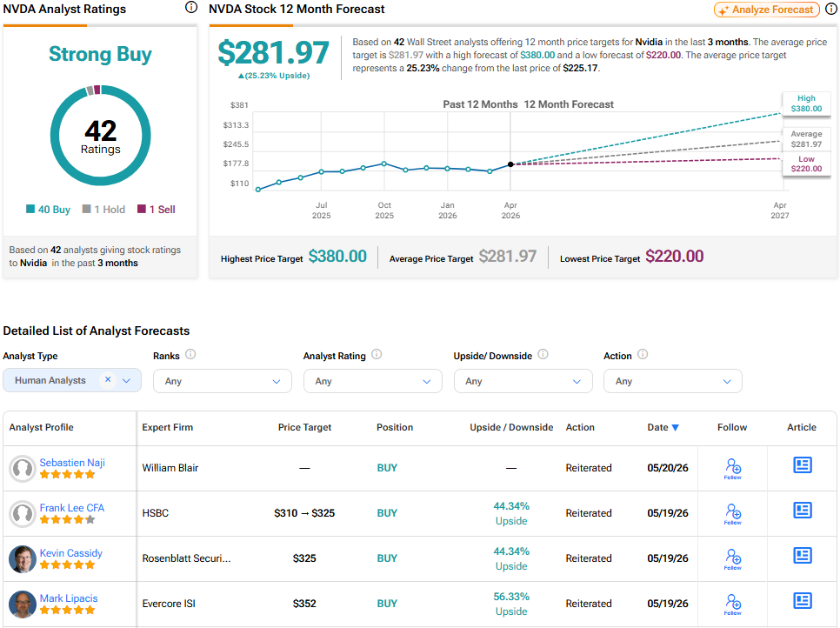The image size is (840, 628).
Task: Expand the Action filter dropdown
Action: [673, 381]
